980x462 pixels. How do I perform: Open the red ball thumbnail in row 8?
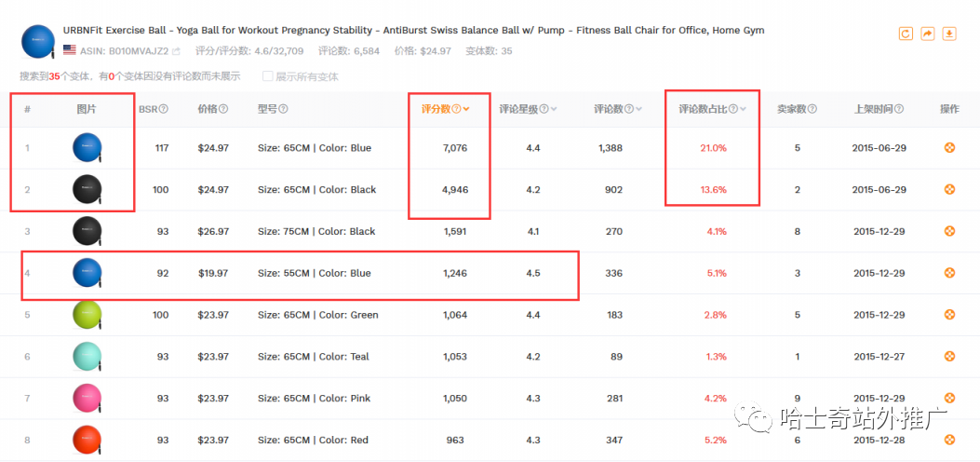pyautogui.click(x=87, y=441)
